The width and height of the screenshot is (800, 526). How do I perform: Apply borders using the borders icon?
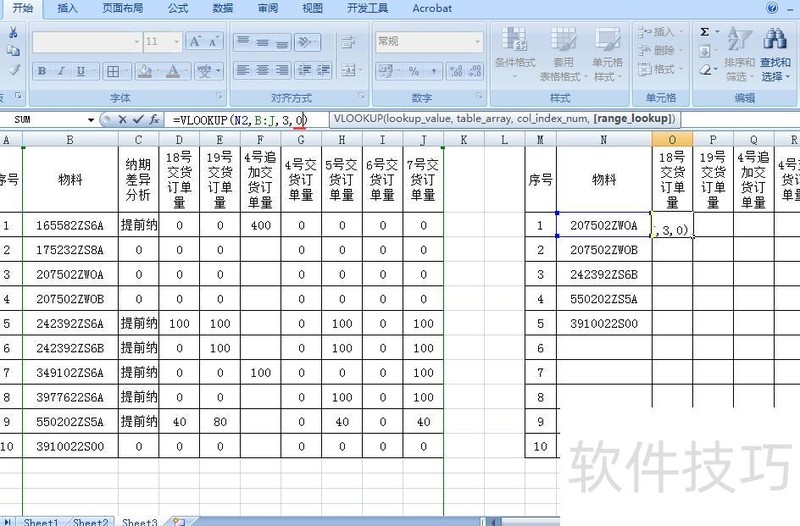tap(113, 71)
